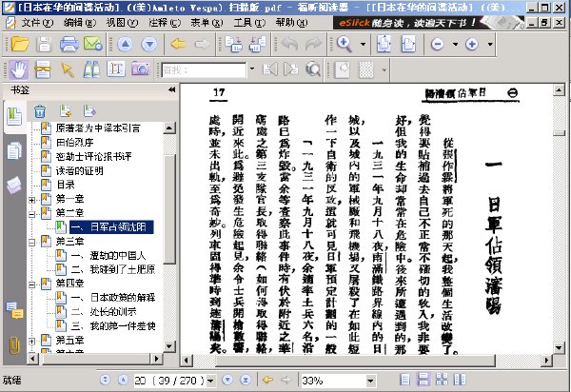Email the document via the envelope icon
Screen dimensions: 571x392
(93, 44)
